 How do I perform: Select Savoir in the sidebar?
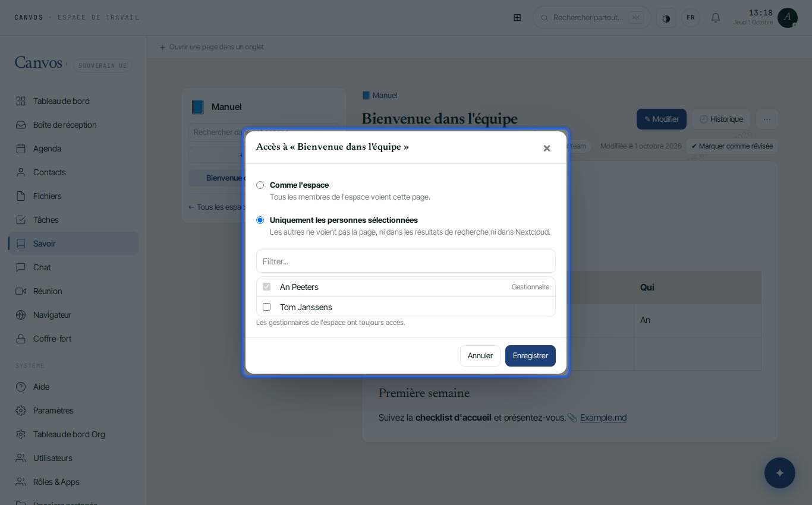click(73, 244)
